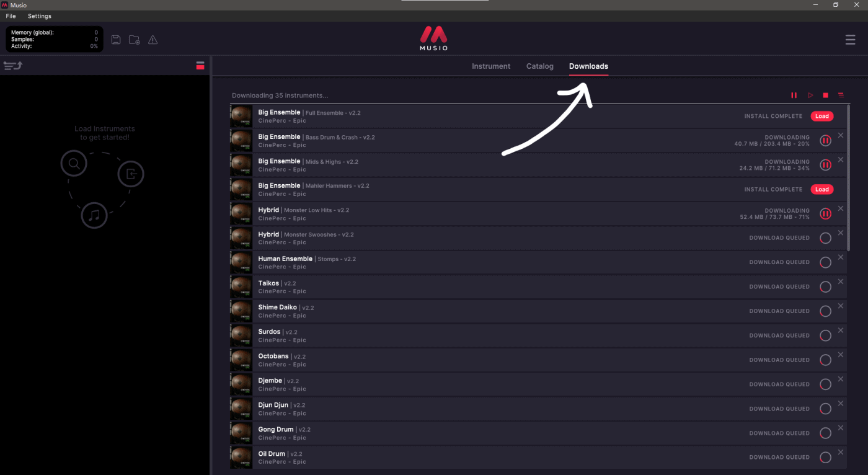Remove Human Ensemble Stomps from the queue
Image resolution: width=868 pixels, height=475 pixels.
point(841,257)
